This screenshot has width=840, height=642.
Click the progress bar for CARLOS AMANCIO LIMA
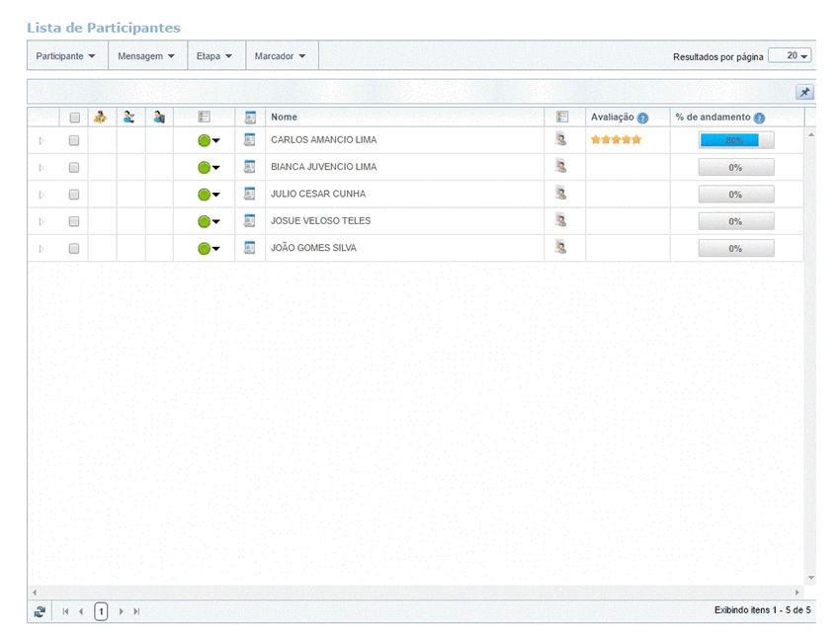pyautogui.click(x=735, y=140)
